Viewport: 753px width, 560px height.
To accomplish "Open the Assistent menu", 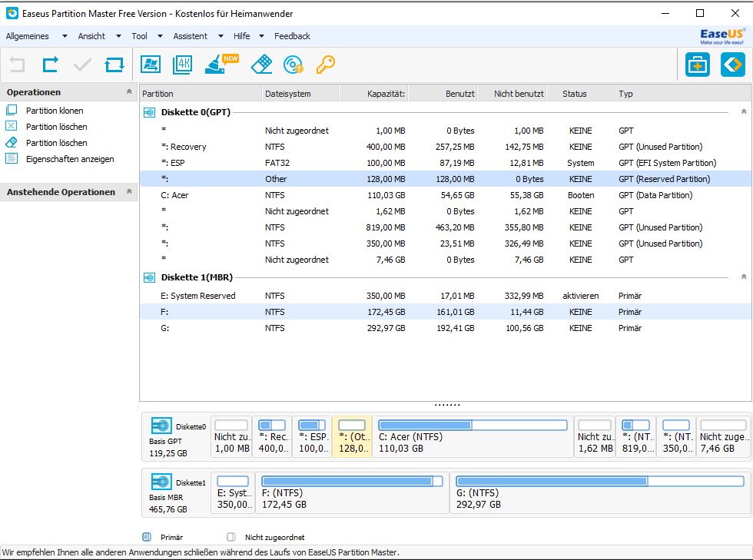I will 191,36.
